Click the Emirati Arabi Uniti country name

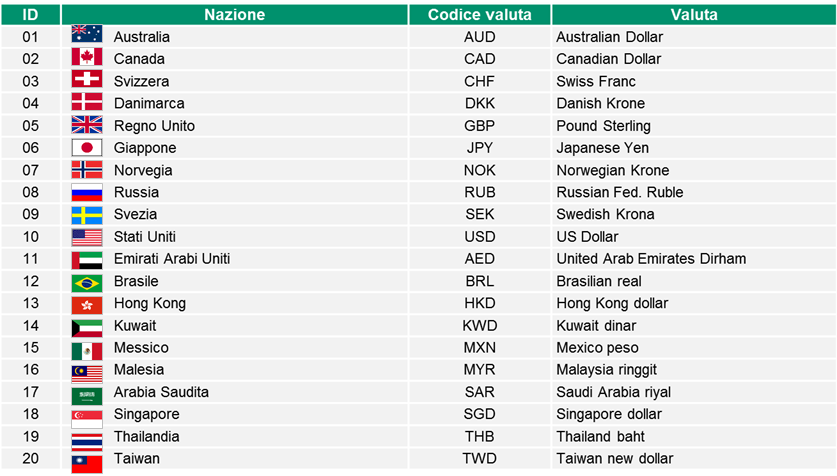coord(172,259)
